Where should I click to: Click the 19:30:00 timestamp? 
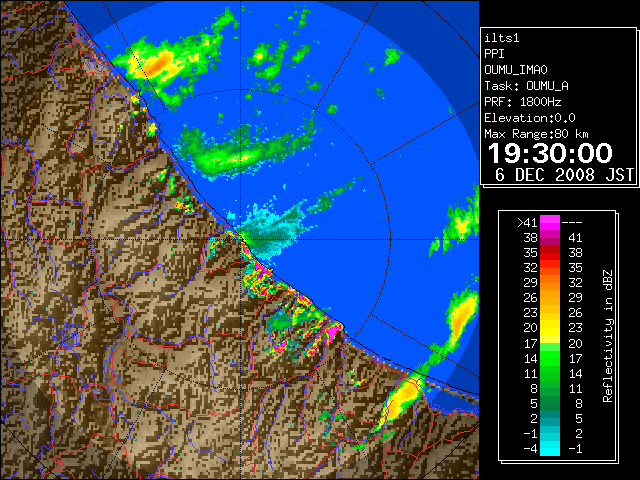click(550, 153)
